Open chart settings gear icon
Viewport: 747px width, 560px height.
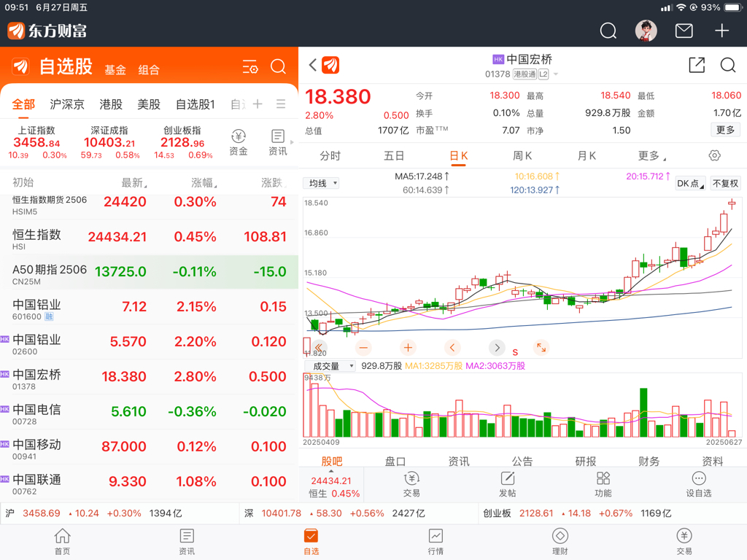pyautogui.click(x=714, y=155)
